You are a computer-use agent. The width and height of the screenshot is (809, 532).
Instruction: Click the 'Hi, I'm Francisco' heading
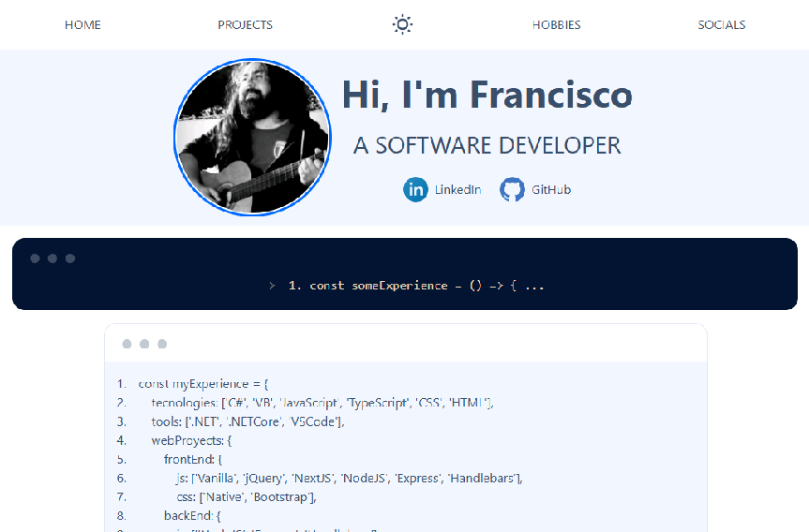487,95
